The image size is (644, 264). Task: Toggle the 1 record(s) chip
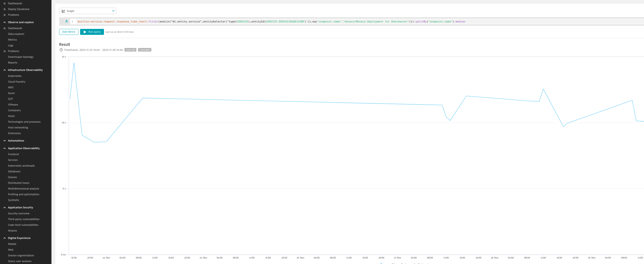tap(144, 50)
